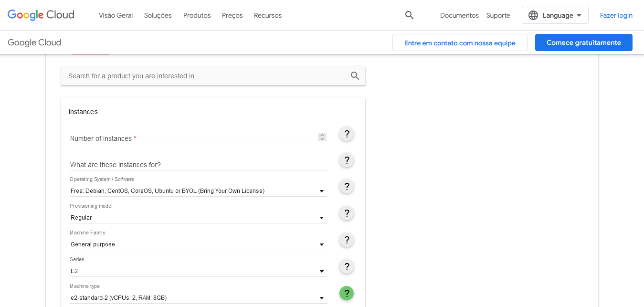Open help for instances purpose field
Image resolution: width=644 pixels, height=307 pixels.
click(x=347, y=160)
